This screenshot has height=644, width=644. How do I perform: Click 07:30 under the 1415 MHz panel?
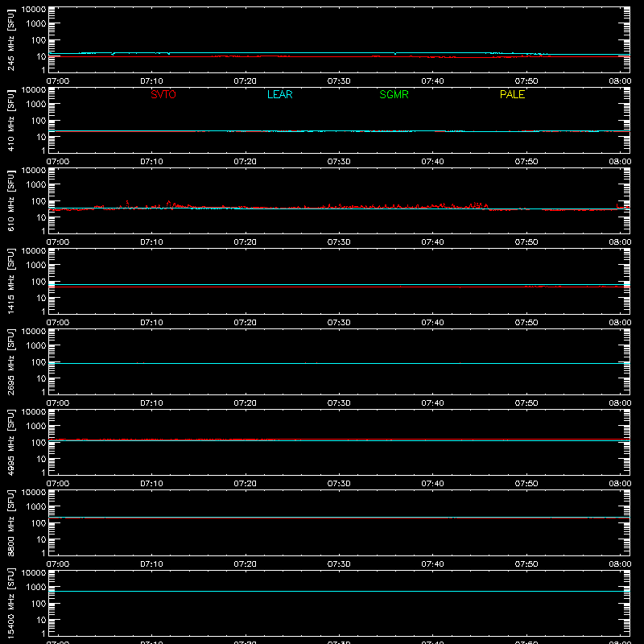[339, 323]
